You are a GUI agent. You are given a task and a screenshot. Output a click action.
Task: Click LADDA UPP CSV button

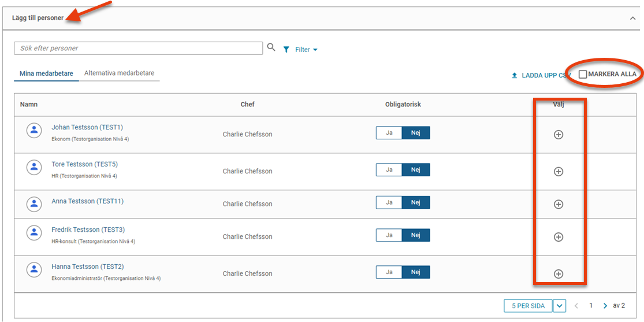click(x=540, y=76)
